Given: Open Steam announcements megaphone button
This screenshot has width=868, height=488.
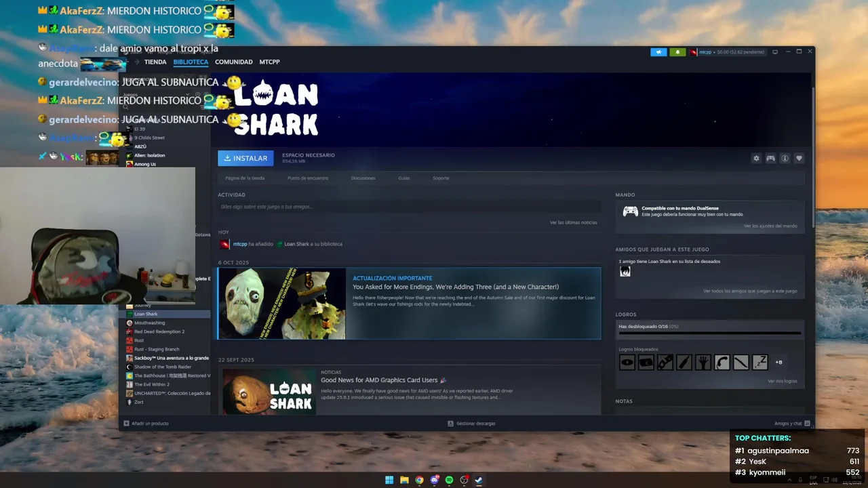Looking at the screenshot, I should point(658,52).
